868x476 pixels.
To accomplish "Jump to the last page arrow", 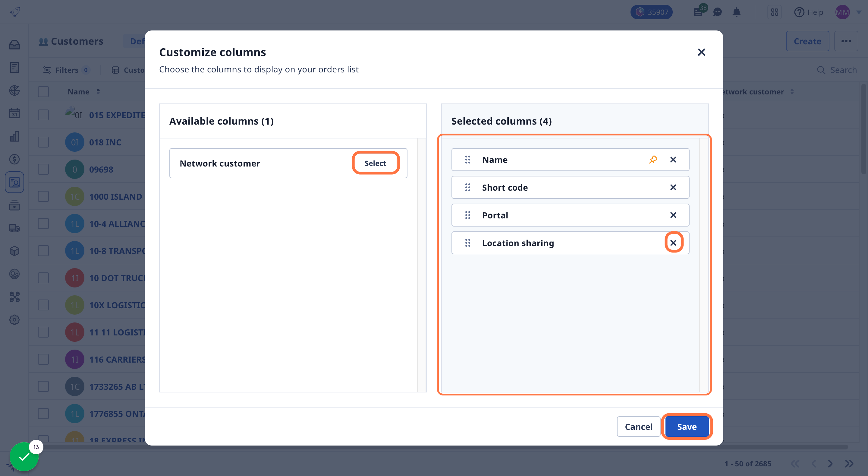I will click(849, 464).
